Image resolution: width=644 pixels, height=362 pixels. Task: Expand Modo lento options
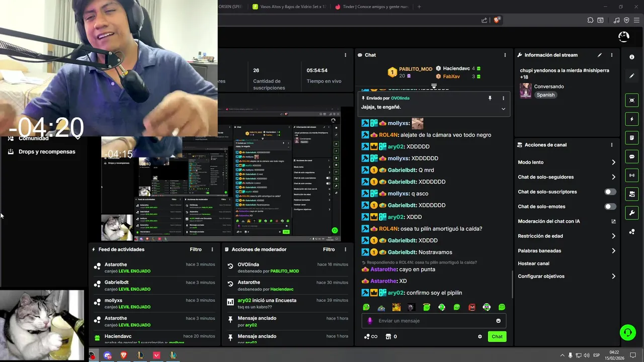click(613, 162)
